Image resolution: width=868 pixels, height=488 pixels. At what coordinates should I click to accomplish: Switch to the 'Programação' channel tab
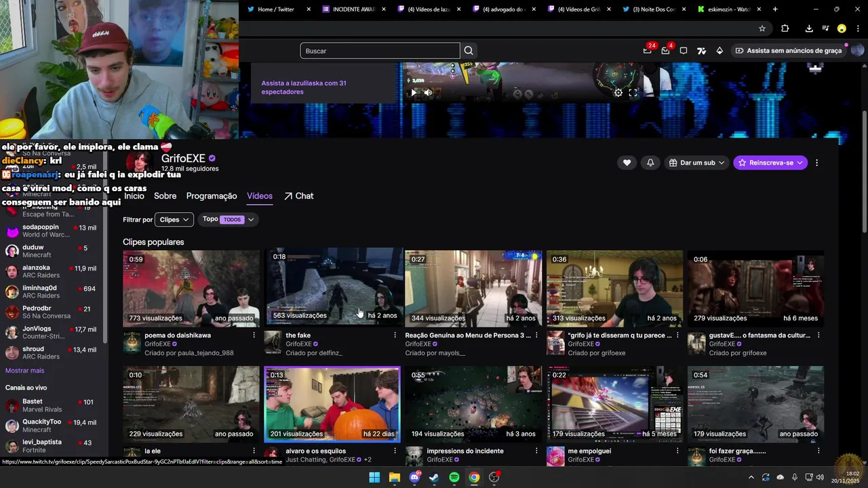coord(212,196)
